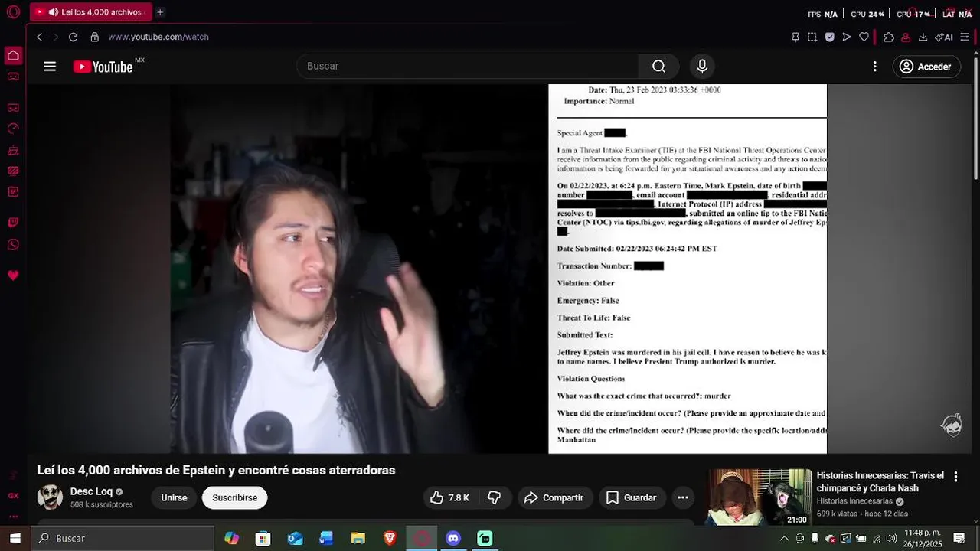Open volume control in system tray
980x551 pixels.
click(891, 538)
